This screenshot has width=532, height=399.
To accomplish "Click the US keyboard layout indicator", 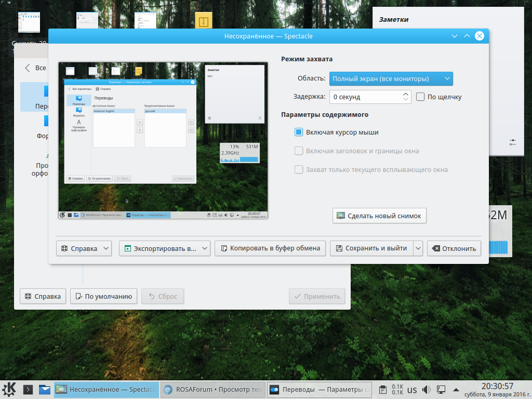I will [412, 390].
